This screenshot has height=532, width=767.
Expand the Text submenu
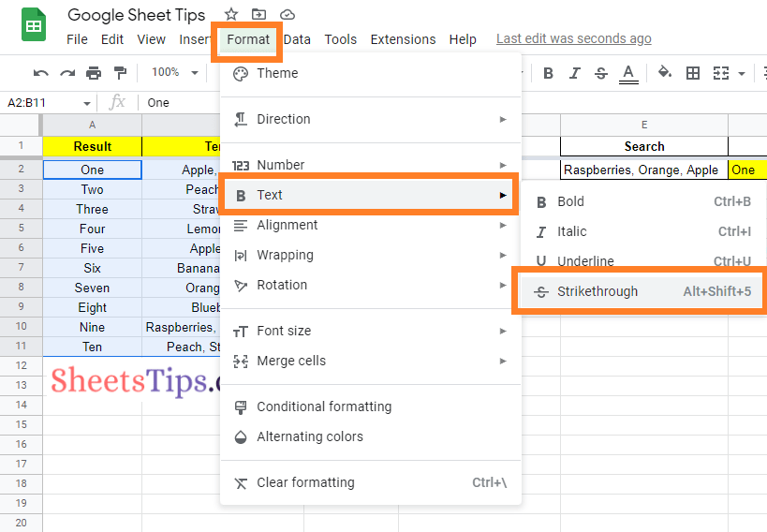click(371, 195)
